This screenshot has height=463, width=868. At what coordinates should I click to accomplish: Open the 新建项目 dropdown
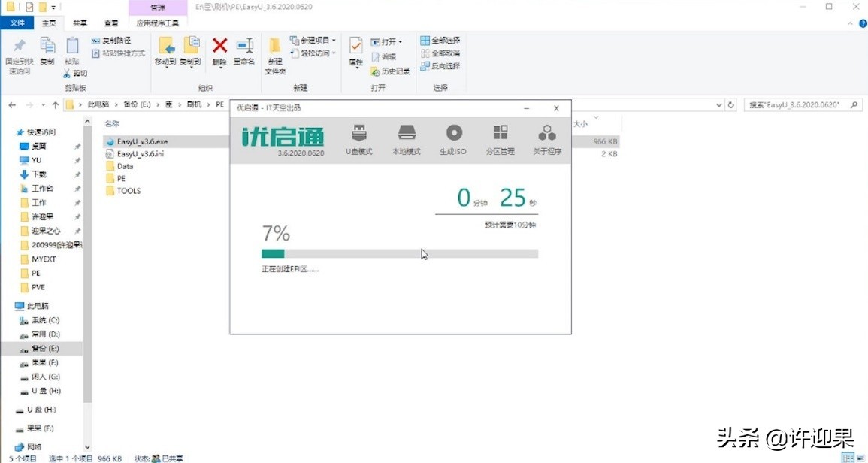click(x=313, y=41)
